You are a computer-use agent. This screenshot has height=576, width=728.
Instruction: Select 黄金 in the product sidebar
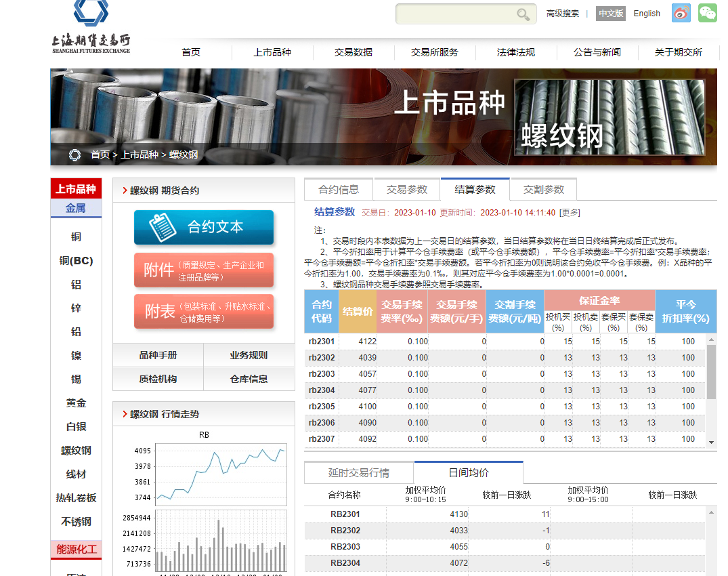click(76, 403)
